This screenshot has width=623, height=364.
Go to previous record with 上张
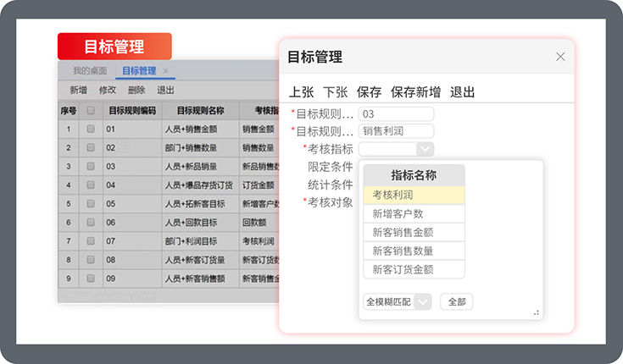pos(302,92)
